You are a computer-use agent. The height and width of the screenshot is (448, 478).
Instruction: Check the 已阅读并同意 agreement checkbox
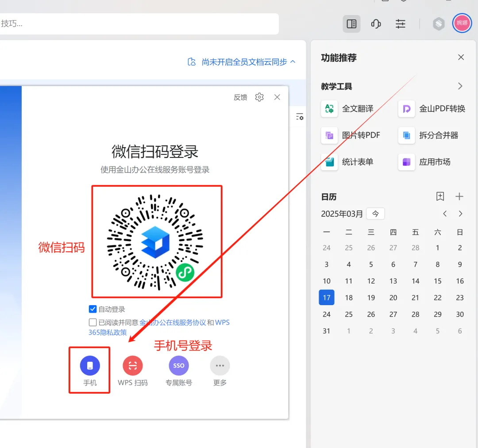coord(93,322)
